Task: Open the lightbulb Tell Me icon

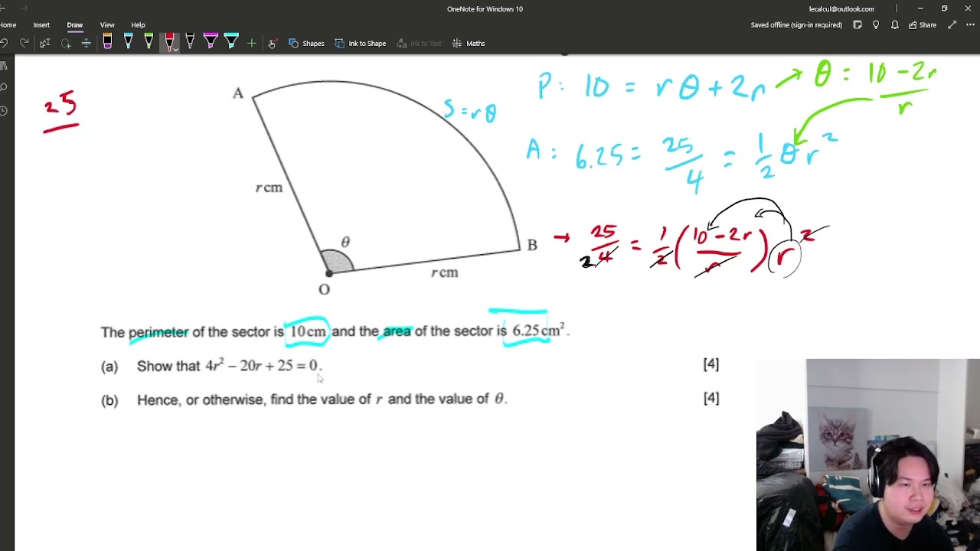Action: tap(876, 25)
